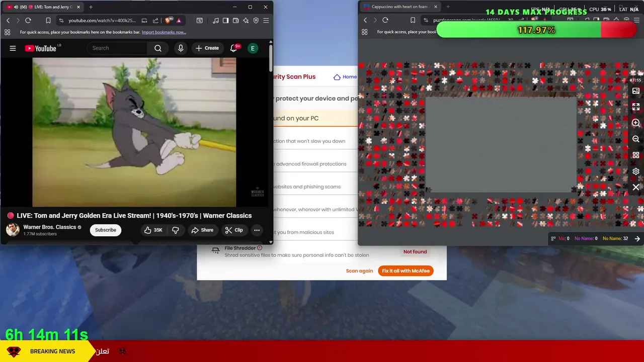Close the puzzle sidebar with X icon
The image size is (644, 362).
(x=636, y=188)
